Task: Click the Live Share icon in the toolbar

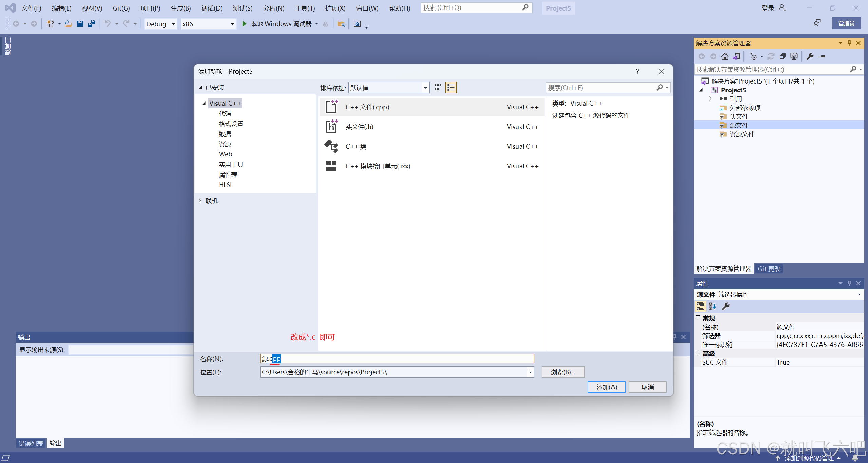Action: 817,23
